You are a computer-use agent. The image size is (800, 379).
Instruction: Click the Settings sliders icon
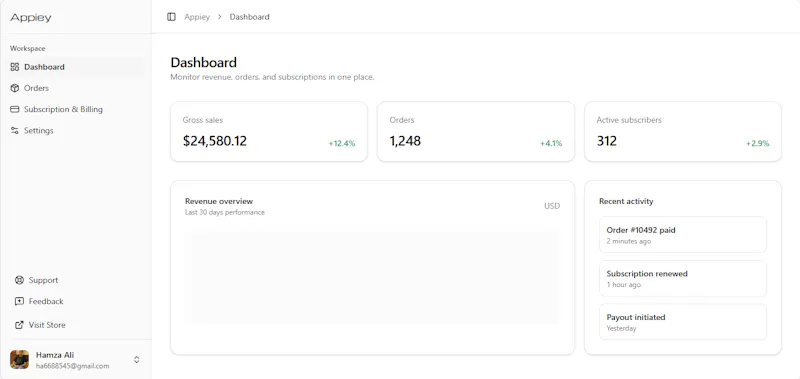[x=15, y=131]
